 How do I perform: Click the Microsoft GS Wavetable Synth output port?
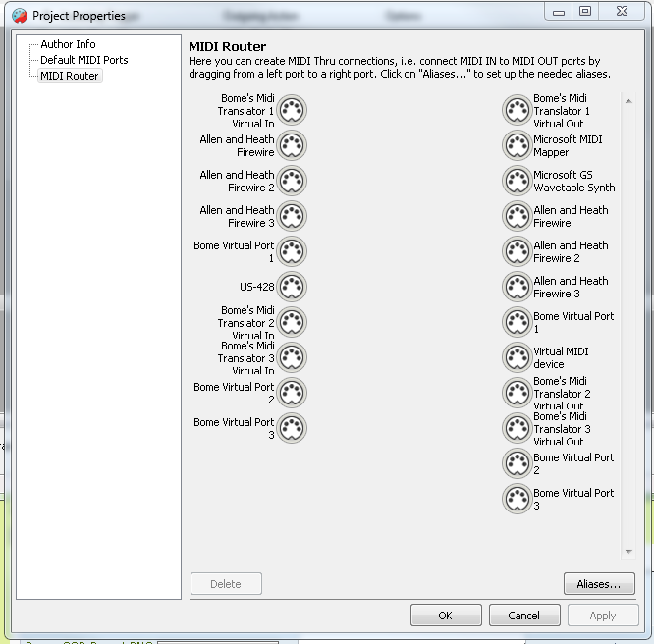coord(517,181)
